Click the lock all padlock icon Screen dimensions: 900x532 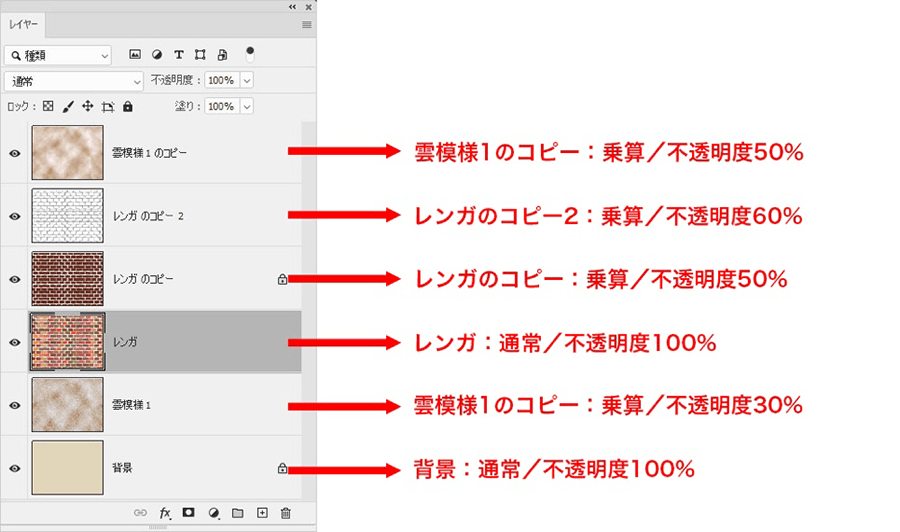pyautogui.click(x=128, y=106)
